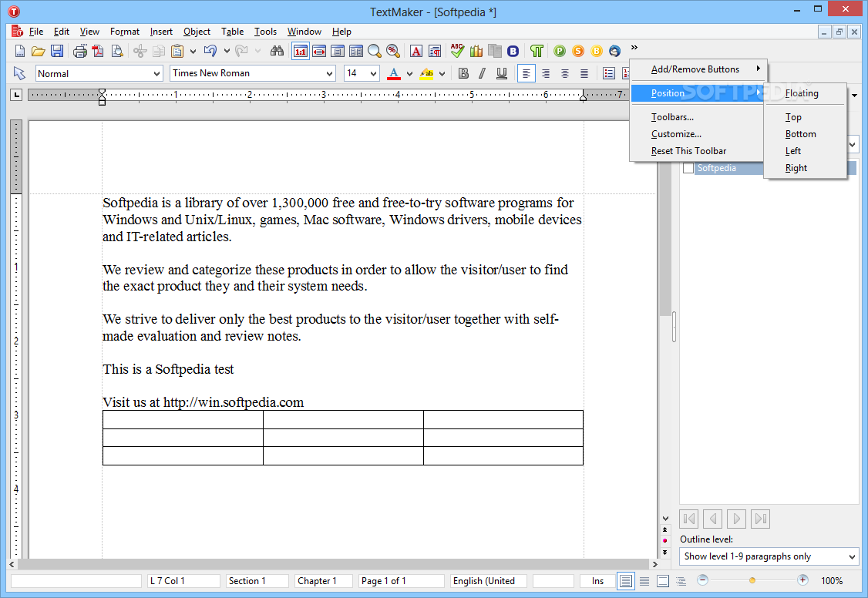Go to last heading navigation button
The image size is (868, 598).
tap(761, 519)
